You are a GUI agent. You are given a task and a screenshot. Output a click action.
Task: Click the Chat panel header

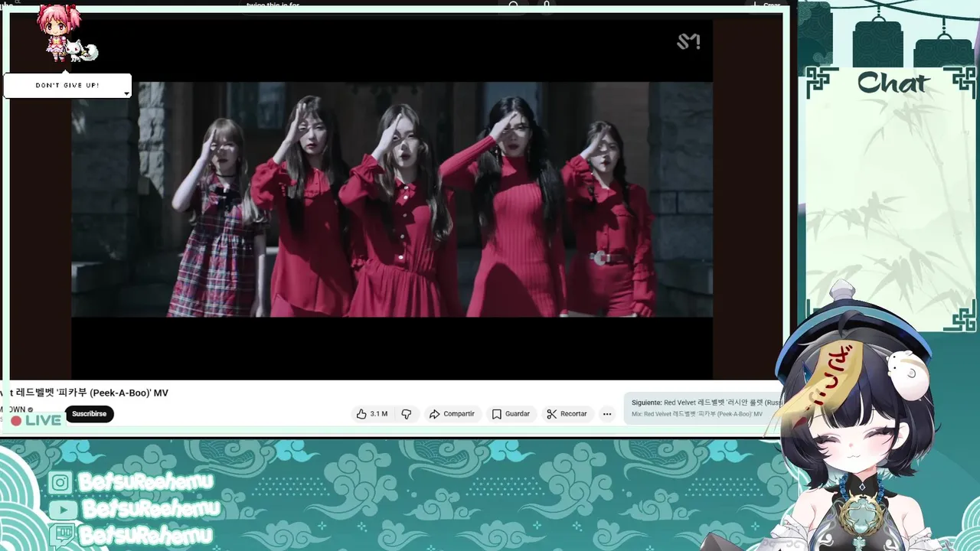pyautogui.click(x=893, y=83)
